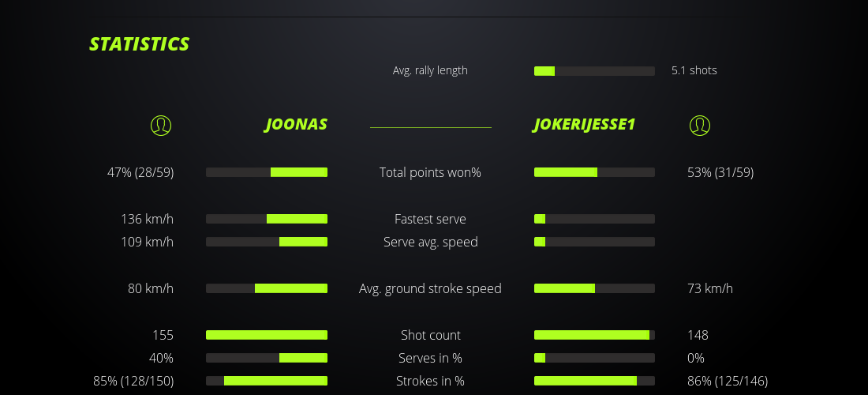Select the 86% (125/146) strokes value
The height and width of the screenshot is (395, 868).
click(x=727, y=381)
